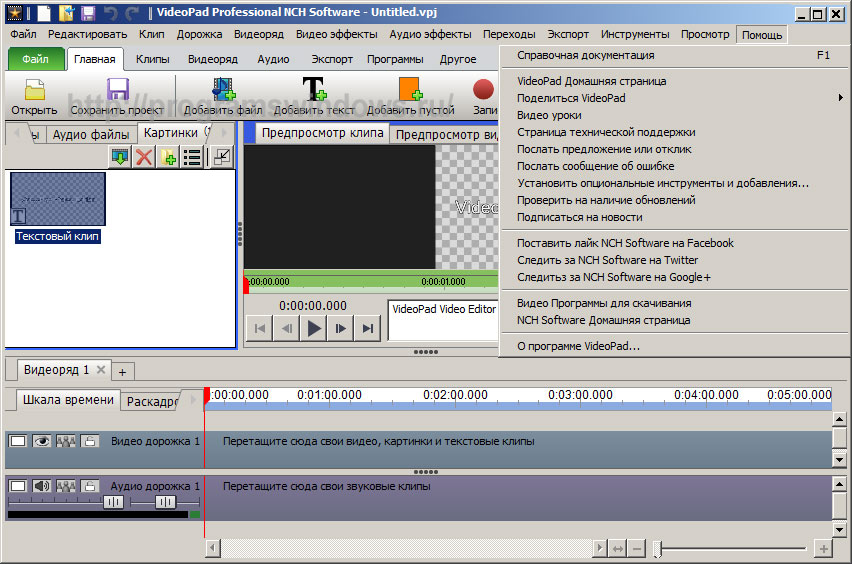Click Follow NCH Software on Twitter entry
The height and width of the screenshot is (564, 852).
pyautogui.click(x=607, y=260)
